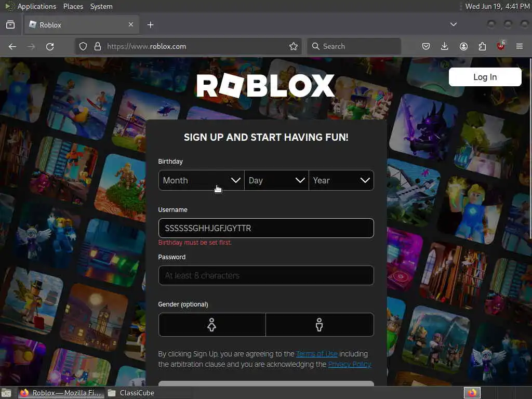Select Roblox Mozilla Firefox taskbar entry
The width and height of the screenshot is (532, 399).
point(60,393)
